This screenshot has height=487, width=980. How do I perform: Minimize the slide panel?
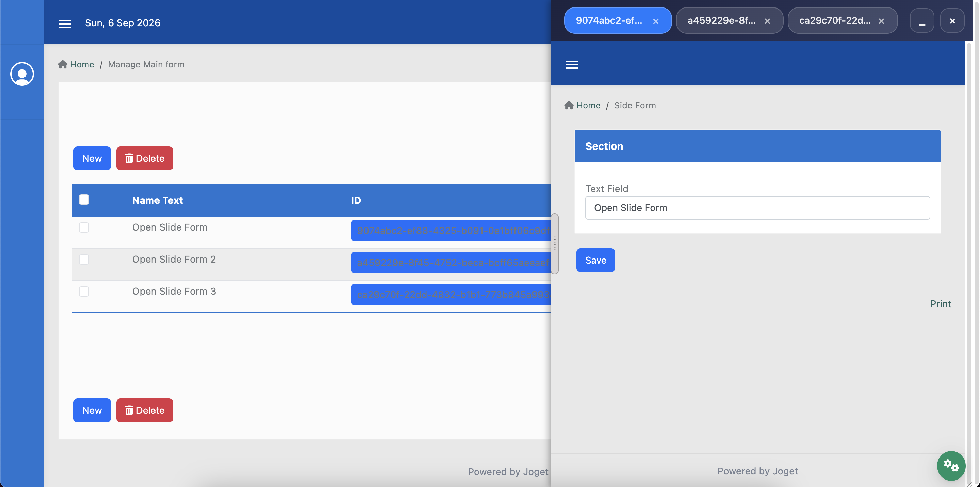point(922,21)
